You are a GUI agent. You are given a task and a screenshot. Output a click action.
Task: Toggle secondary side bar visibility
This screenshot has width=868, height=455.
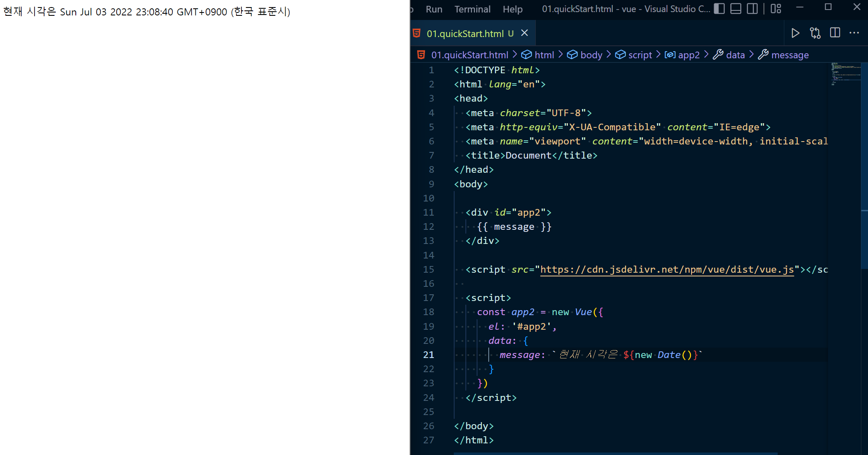coord(752,9)
